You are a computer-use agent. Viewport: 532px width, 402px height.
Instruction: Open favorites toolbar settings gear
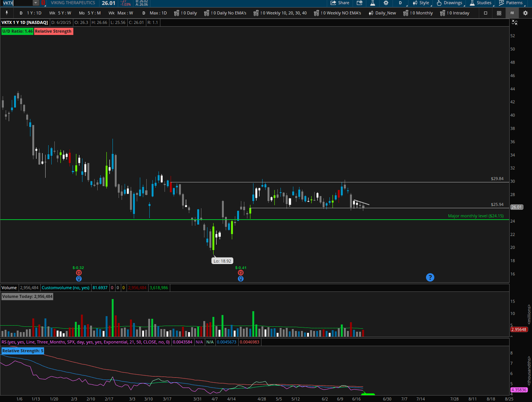[525, 13]
